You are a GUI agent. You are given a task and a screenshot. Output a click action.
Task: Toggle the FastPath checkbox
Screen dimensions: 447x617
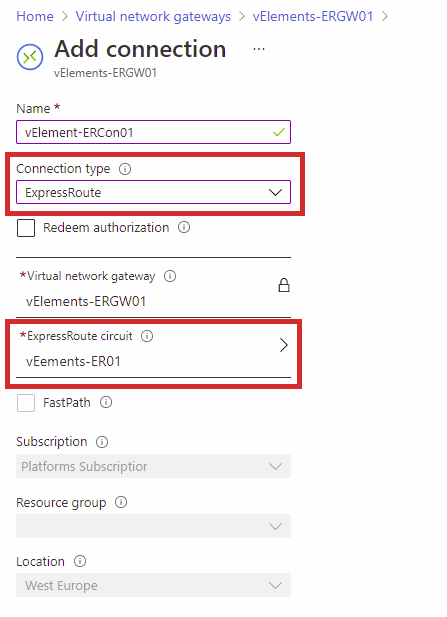[26, 403]
